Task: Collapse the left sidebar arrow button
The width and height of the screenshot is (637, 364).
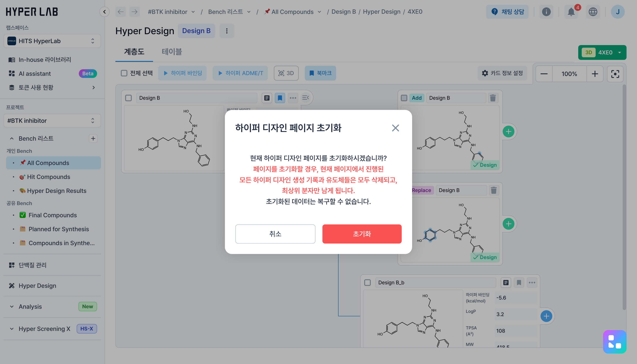Action: pos(104,12)
